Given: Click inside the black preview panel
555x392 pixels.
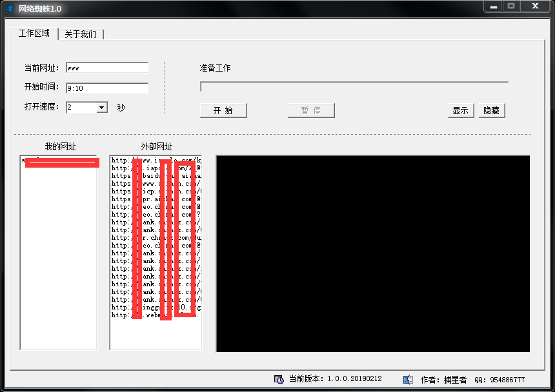Looking at the screenshot, I should (x=373, y=251).
